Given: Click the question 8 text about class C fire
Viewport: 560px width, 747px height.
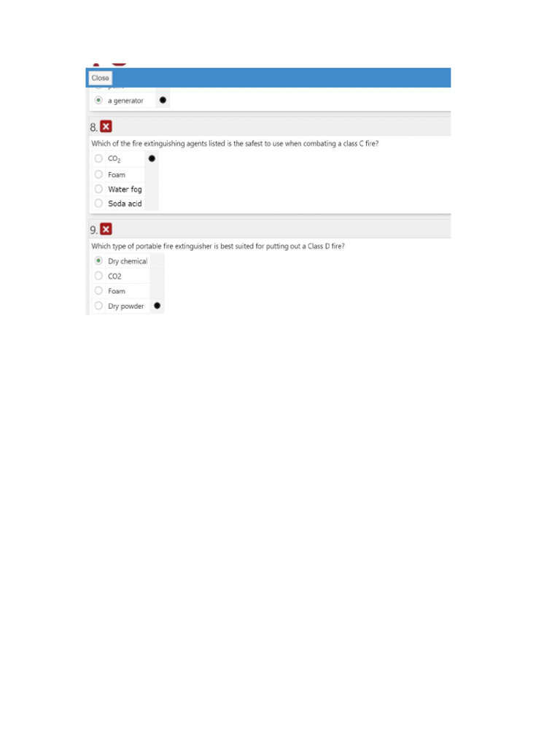Looking at the screenshot, I should click(235, 144).
